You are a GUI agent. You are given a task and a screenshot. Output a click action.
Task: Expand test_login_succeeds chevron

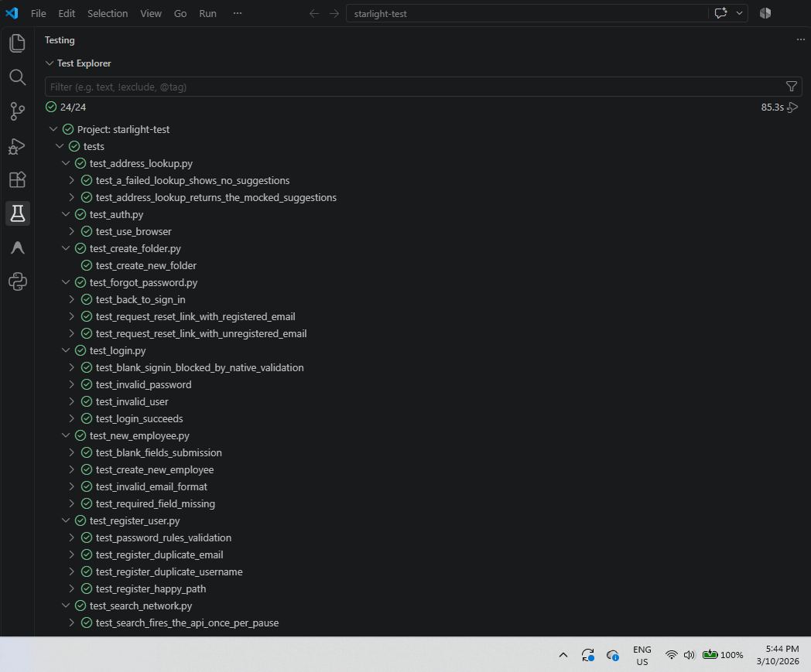pyautogui.click(x=72, y=418)
